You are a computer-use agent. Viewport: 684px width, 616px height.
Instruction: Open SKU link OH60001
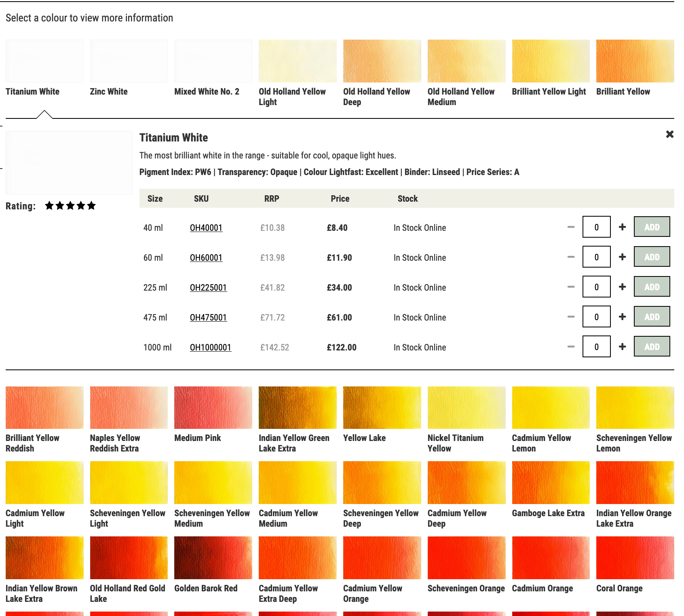(x=206, y=258)
